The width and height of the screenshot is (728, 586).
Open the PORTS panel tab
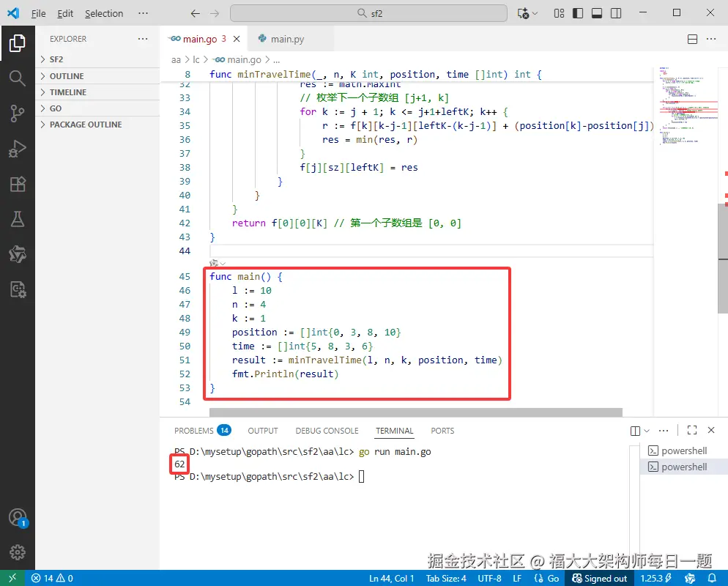pyautogui.click(x=442, y=431)
